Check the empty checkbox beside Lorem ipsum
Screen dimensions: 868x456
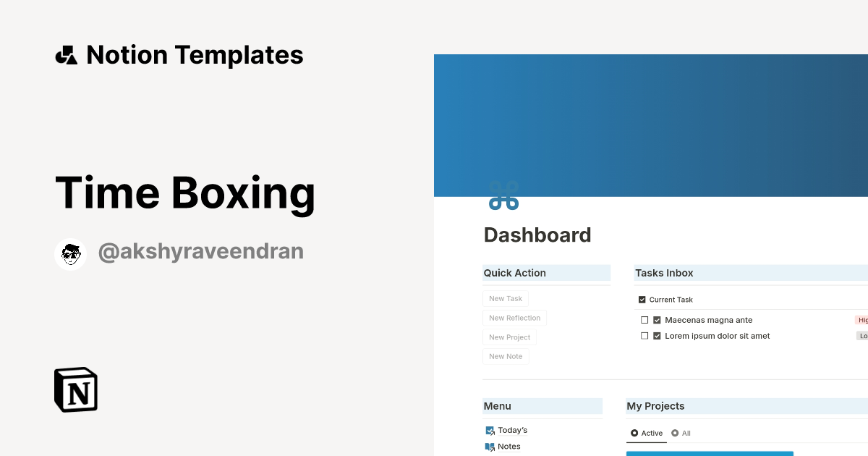click(644, 335)
